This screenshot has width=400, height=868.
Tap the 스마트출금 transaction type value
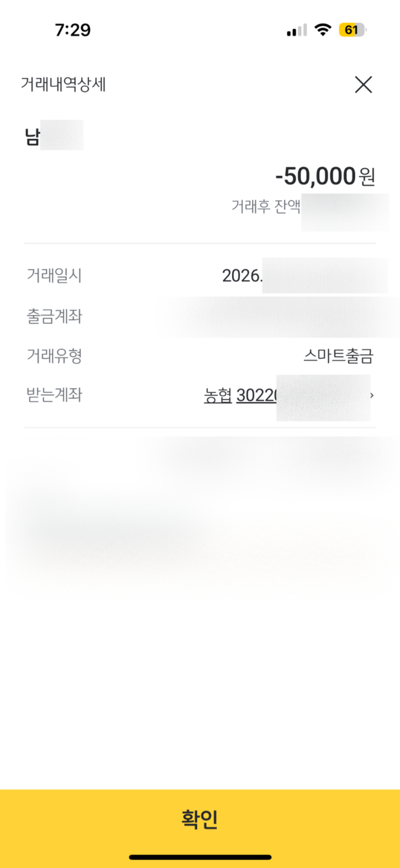click(x=338, y=356)
